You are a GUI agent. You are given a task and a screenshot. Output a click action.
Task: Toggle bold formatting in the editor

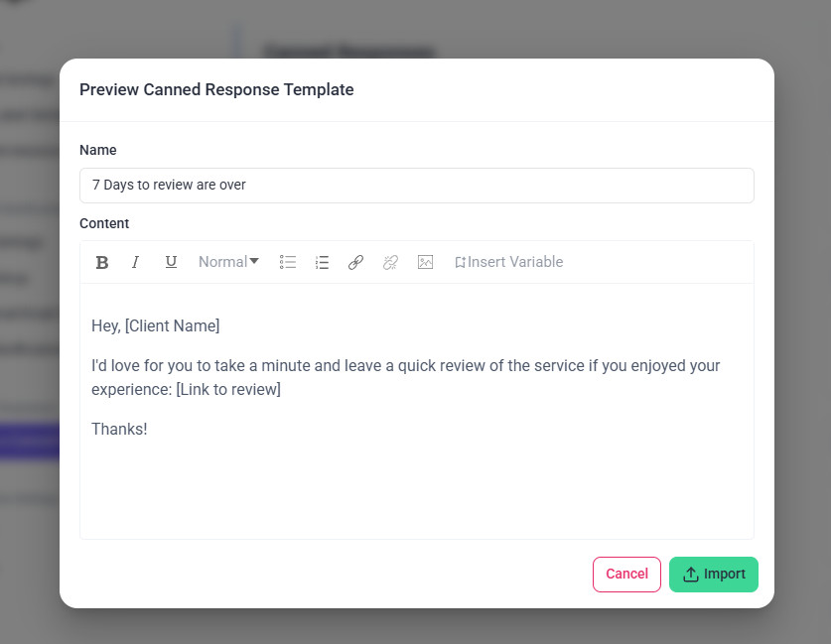101,262
